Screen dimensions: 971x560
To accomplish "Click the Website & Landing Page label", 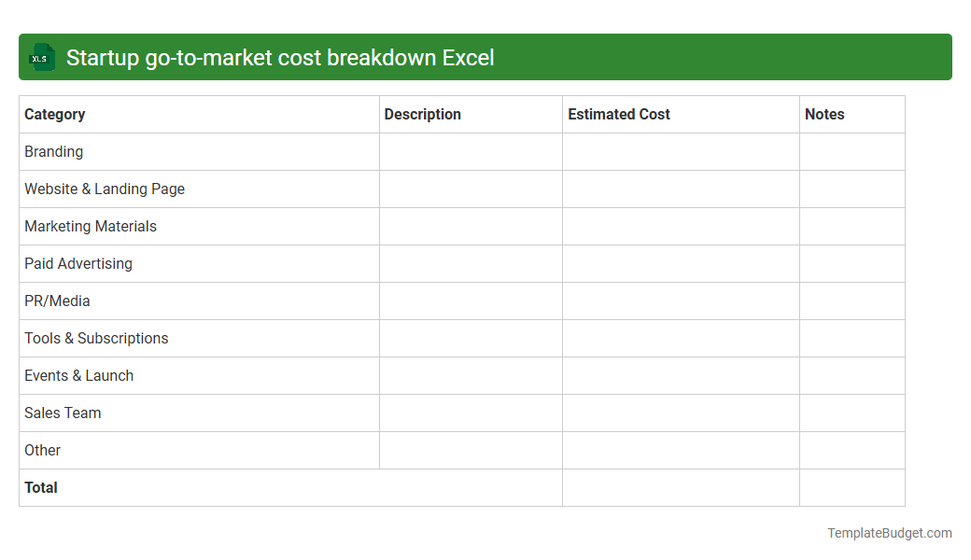I will click(105, 189).
